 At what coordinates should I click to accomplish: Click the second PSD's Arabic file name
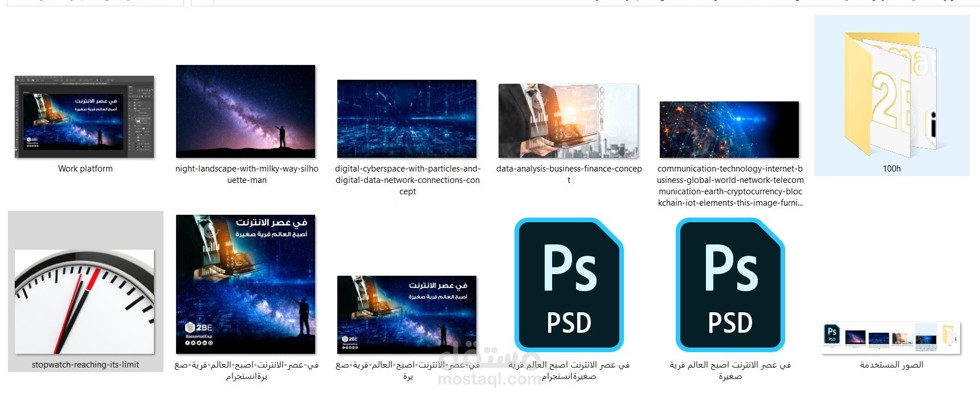(x=730, y=370)
